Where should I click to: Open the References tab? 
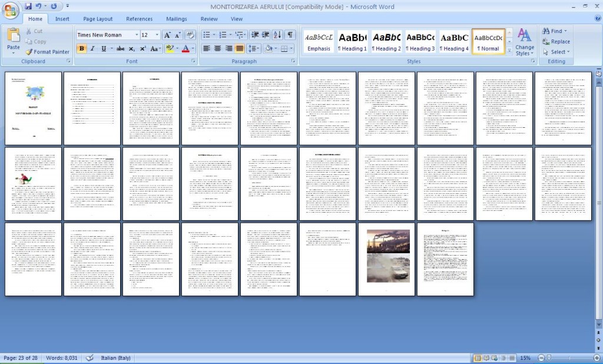139,19
